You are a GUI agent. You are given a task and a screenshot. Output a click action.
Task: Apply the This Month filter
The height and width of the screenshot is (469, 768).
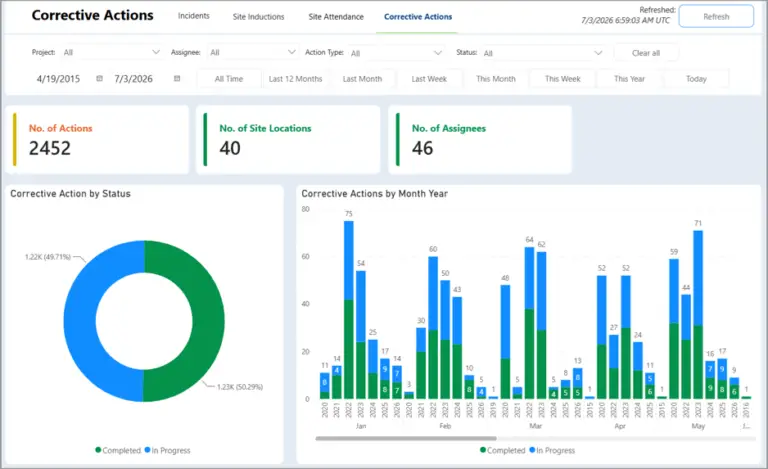tap(496, 79)
